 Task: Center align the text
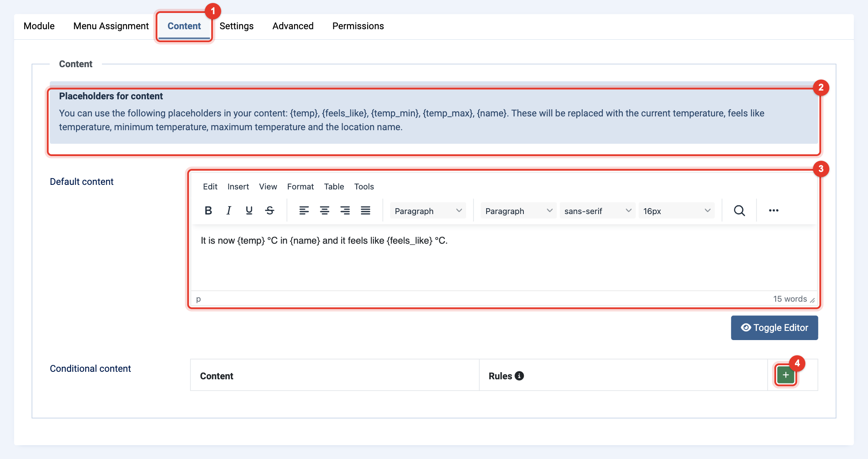click(x=325, y=211)
